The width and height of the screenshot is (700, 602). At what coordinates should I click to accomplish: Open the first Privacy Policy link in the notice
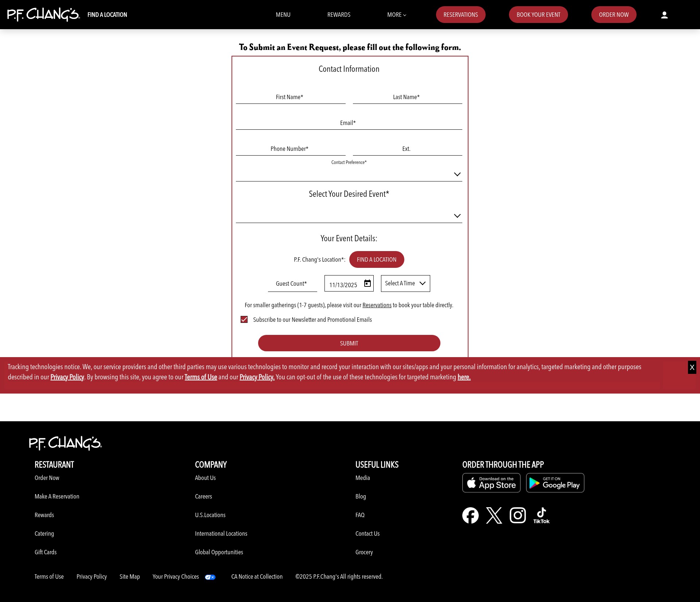click(x=67, y=377)
